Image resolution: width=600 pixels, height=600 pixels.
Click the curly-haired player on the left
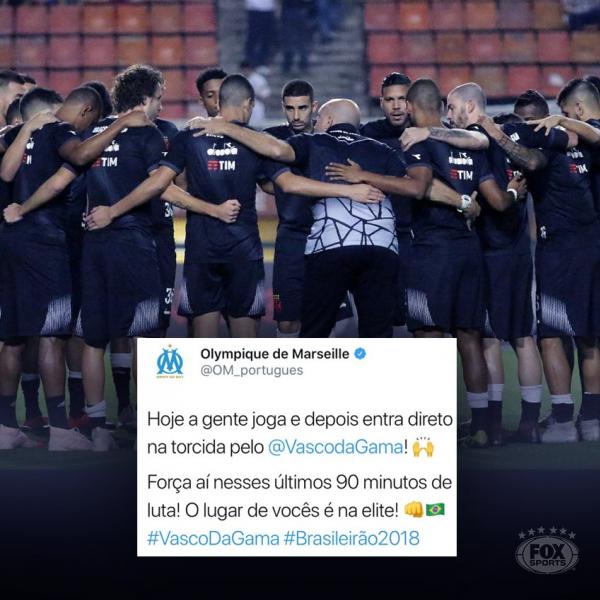pyautogui.click(x=139, y=91)
